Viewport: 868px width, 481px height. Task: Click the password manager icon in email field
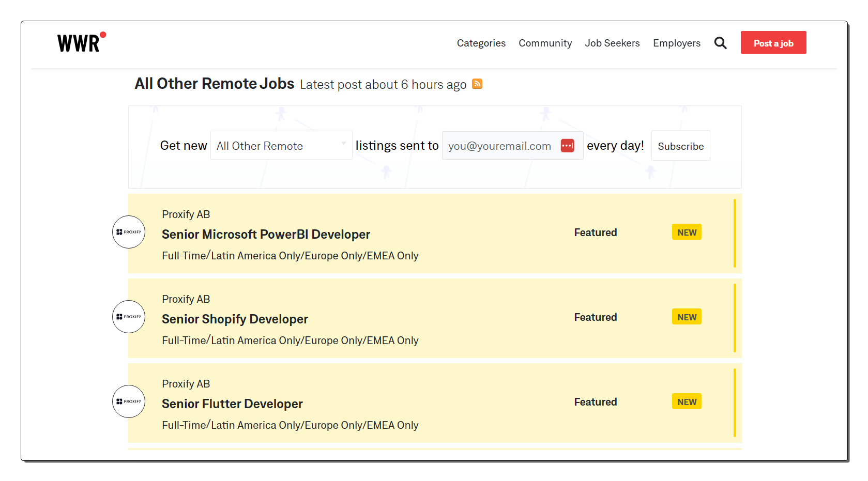point(567,146)
